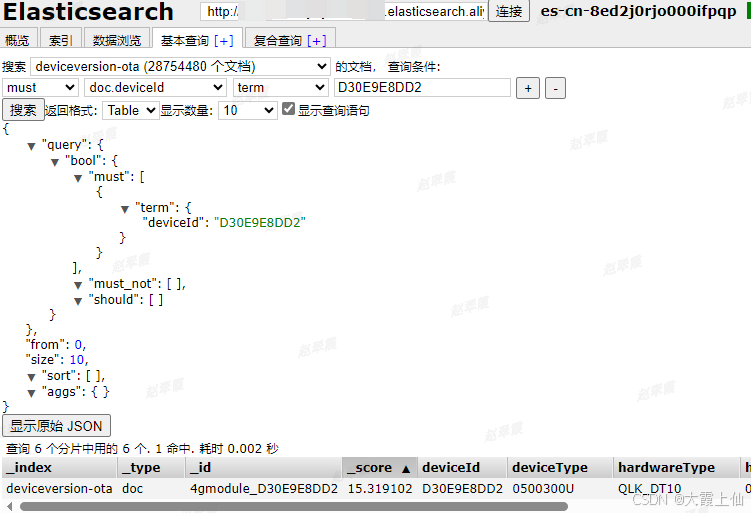The height and width of the screenshot is (513, 751).
Task: Toggle the "should" array node
Action: 78,301
